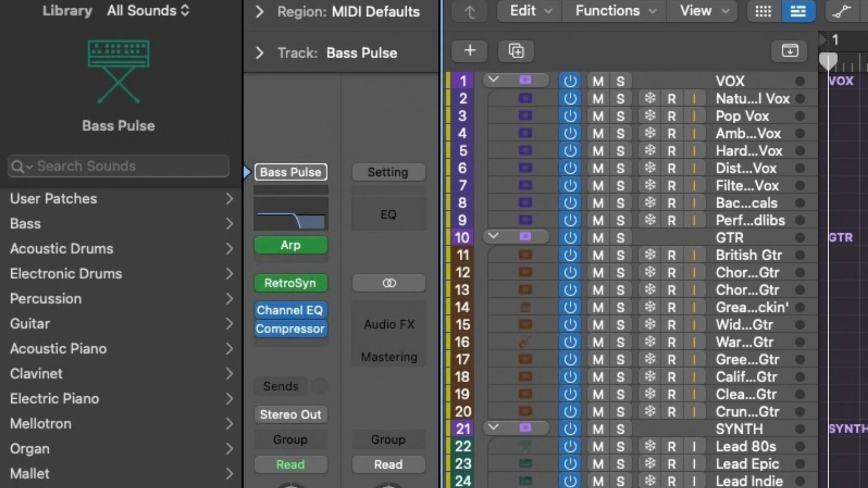Solo the Hard...Vox track
The image size is (868, 488).
point(620,151)
